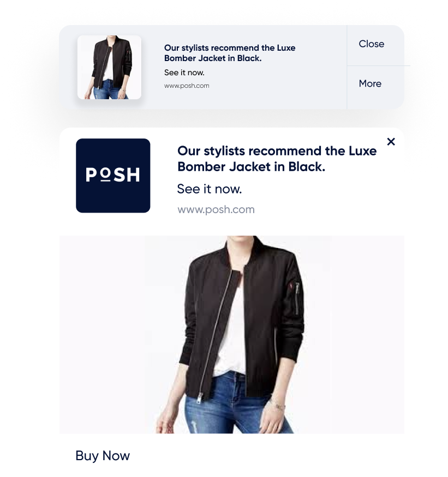The height and width of the screenshot is (477, 448).
Task: Dismiss the expanded notification with the X icon
Action: click(391, 141)
